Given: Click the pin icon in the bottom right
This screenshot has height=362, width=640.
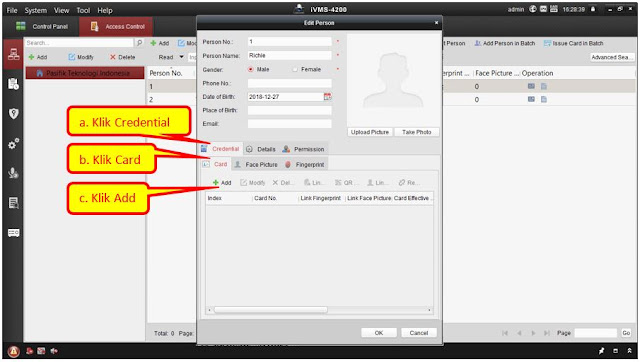Looking at the screenshot, I should [x=601, y=351].
